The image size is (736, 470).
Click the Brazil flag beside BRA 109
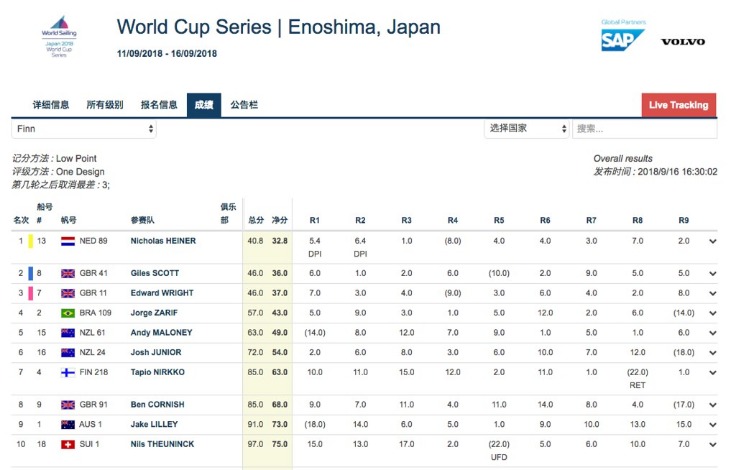pos(68,313)
